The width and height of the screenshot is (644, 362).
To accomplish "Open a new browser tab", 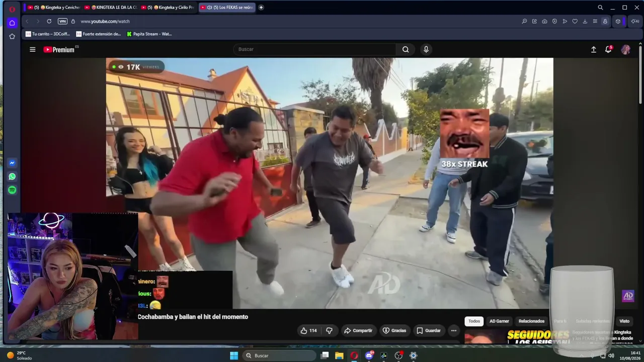I will tap(261, 8).
